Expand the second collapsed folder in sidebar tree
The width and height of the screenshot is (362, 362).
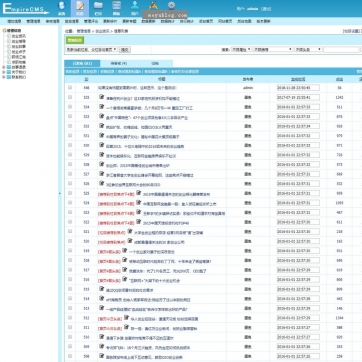pyautogui.click(x=4, y=72)
